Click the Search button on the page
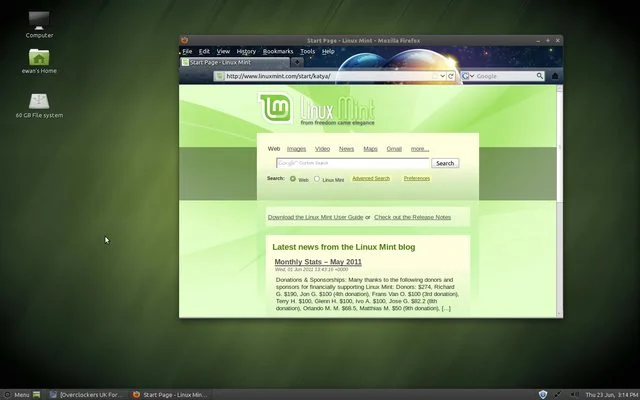640x400 pixels. point(445,163)
